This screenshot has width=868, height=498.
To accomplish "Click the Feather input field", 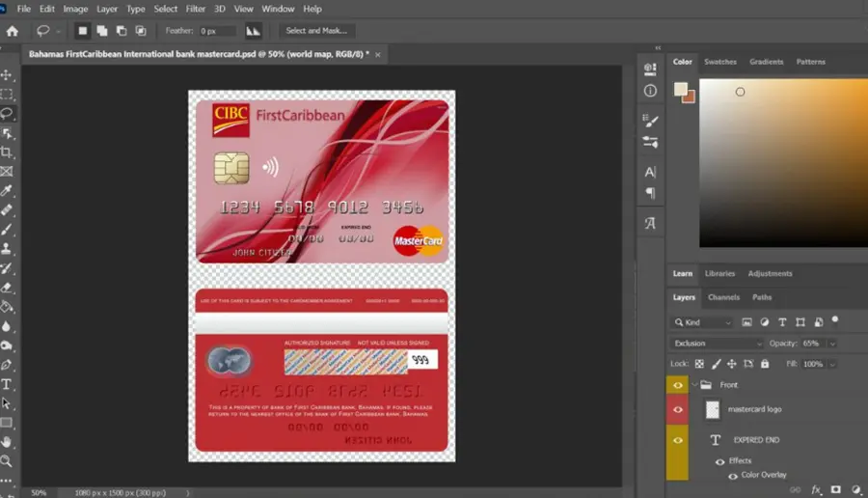I will tap(218, 31).
